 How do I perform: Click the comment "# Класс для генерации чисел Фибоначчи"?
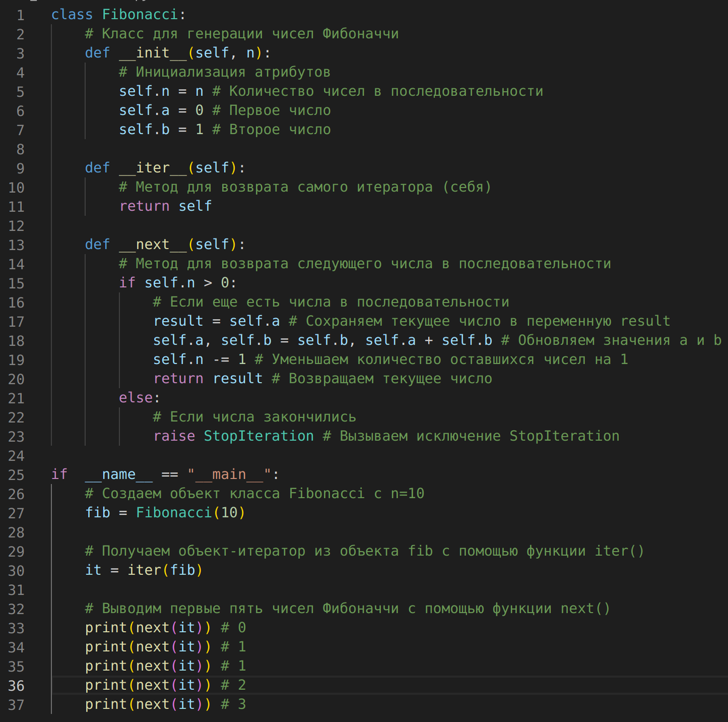(x=241, y=34)
